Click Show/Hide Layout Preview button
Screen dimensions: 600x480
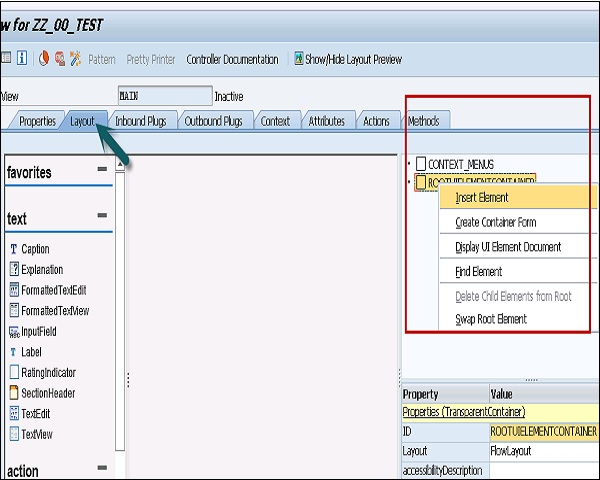(347, 60)
